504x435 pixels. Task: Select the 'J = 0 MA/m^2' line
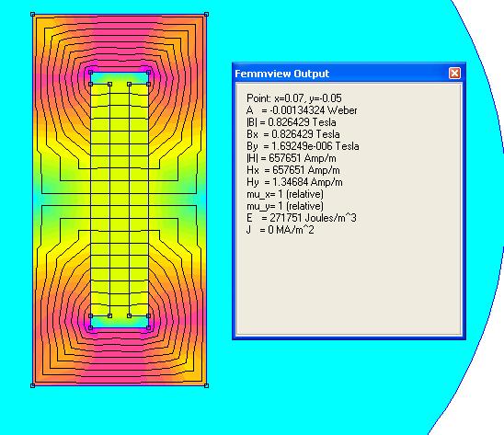point(281,230)
